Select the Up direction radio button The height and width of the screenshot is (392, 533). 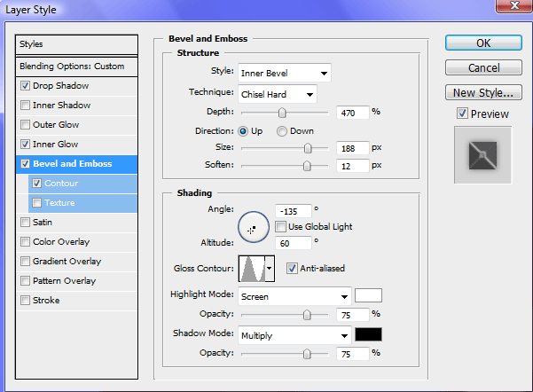pyautogui.click(x=243, y=131)
